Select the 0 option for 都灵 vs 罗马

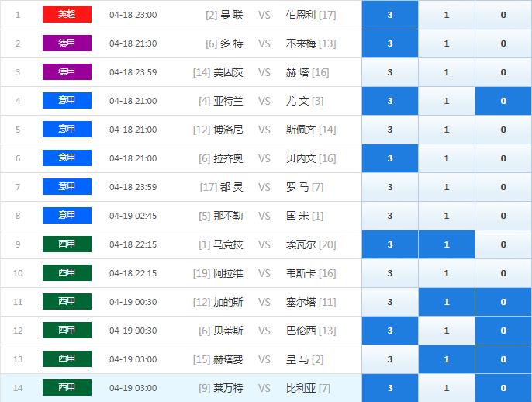click(x=503, y=187)
